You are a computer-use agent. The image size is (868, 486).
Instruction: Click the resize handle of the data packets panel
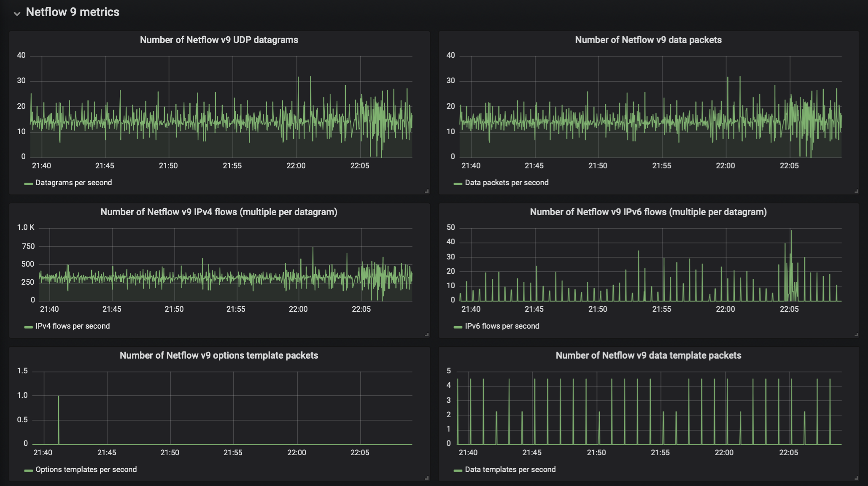856,192
